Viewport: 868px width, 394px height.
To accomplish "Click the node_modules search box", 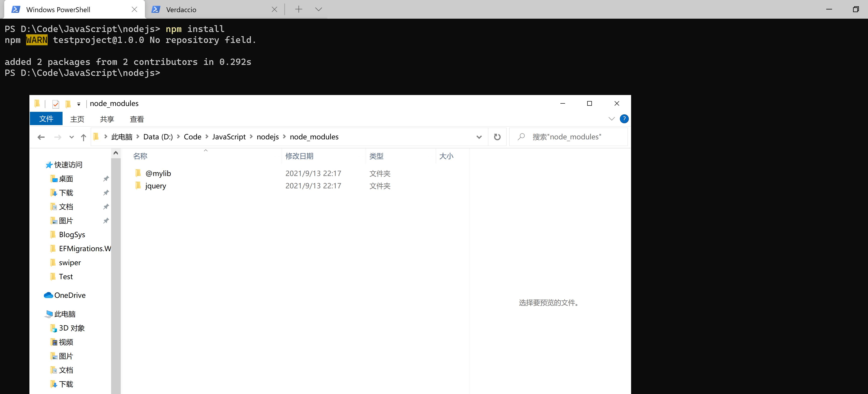I will [x=573, y=137].
